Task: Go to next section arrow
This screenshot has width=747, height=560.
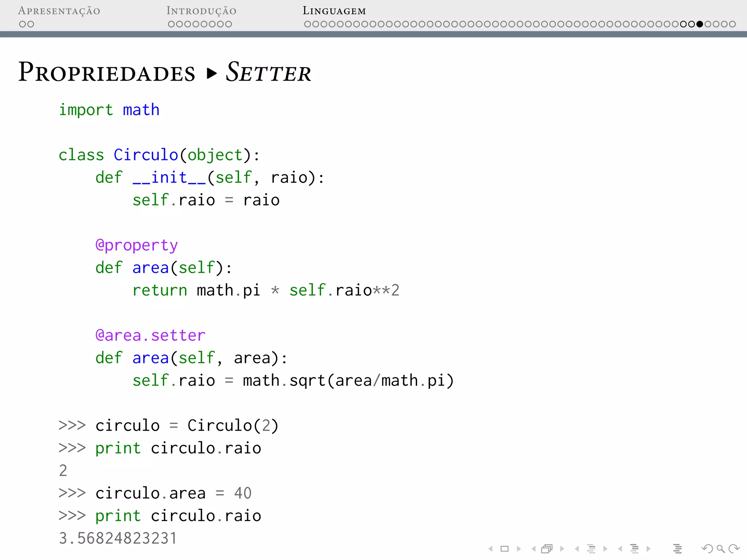Action: pos(649,549)
